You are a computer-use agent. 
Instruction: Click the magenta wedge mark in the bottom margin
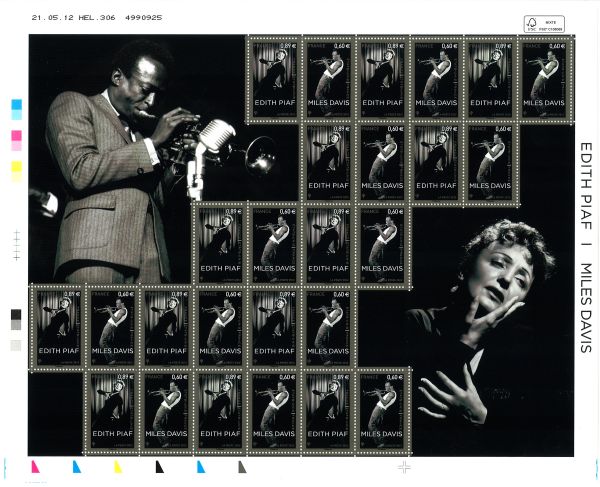(35, 467)
